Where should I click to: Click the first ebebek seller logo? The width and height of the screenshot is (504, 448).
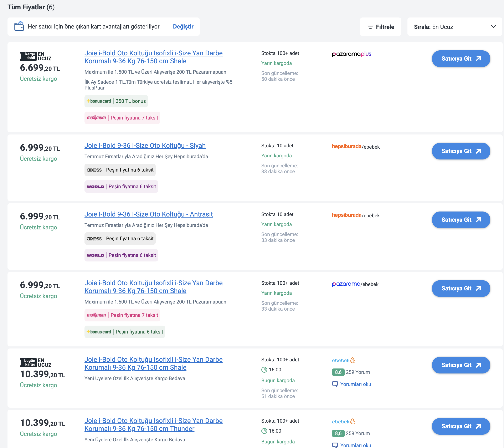point(343,360)
